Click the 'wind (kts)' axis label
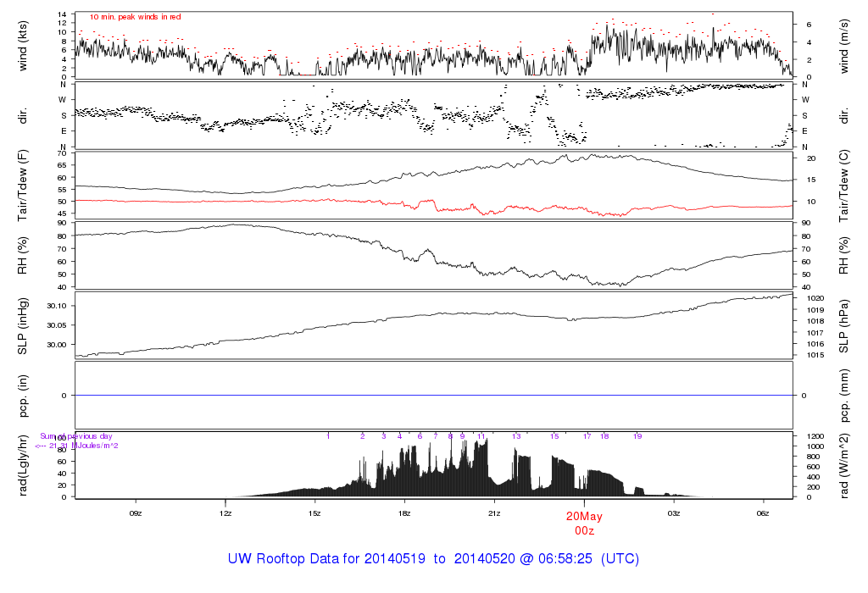The image size is (868, 593). point(23,46)
